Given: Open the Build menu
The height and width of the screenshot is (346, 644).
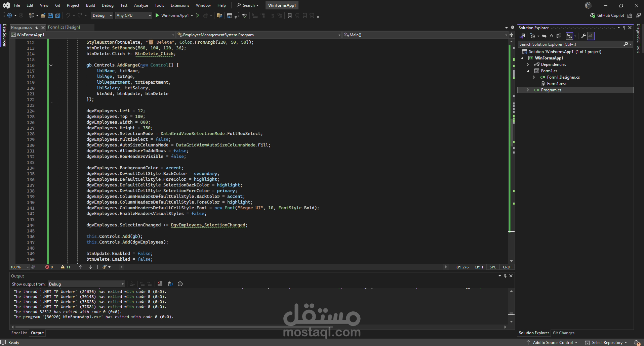Looking at the screenshot, I should pyautogui.click(x=90, y=5).
